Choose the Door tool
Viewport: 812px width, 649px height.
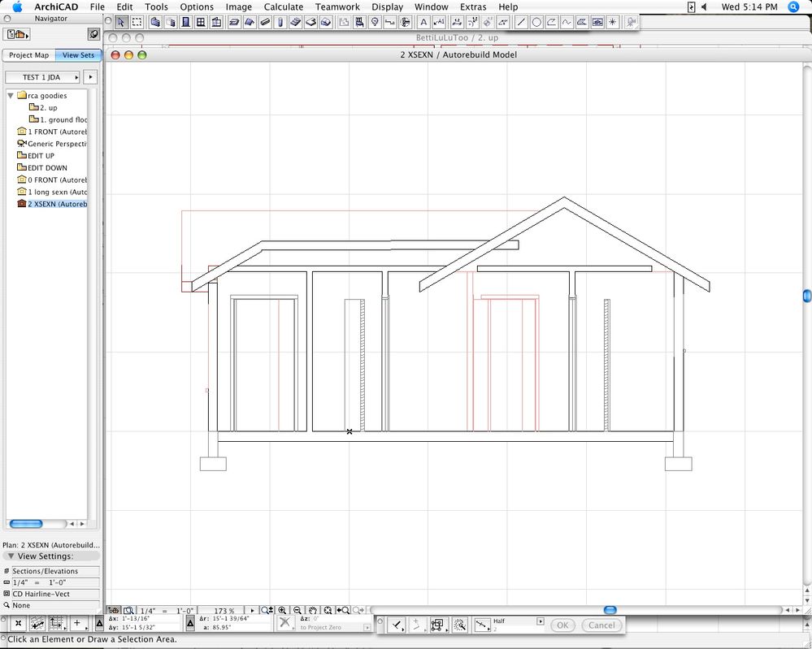click(x=185, y=22)
